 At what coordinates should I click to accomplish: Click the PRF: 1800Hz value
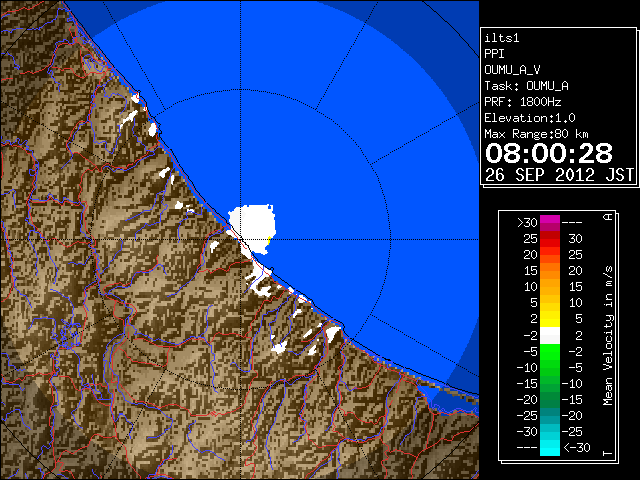coord(523,102)
